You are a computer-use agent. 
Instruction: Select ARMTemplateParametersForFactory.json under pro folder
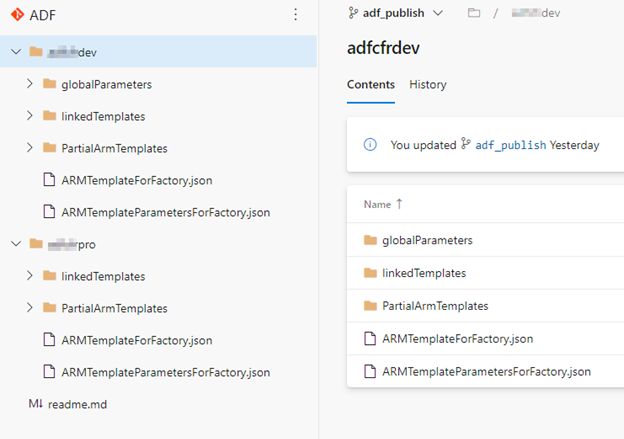[165, 372]
